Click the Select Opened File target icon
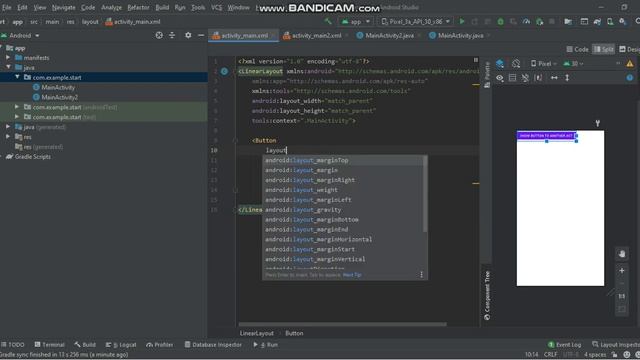 click(159, 36)
